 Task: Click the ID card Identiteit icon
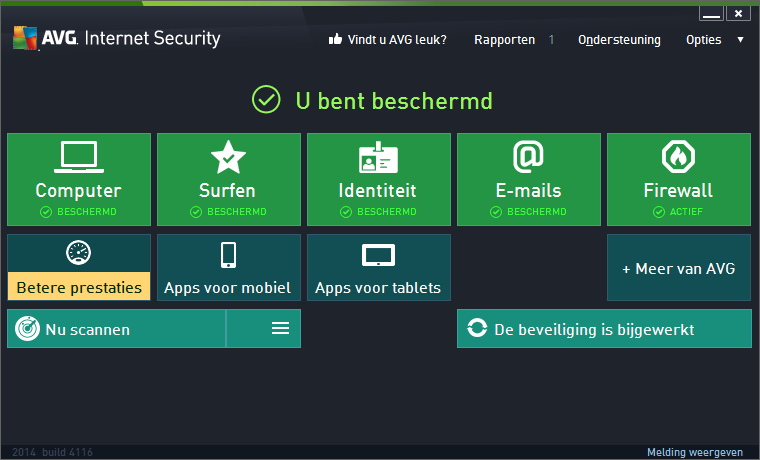(x=378, y=158)
